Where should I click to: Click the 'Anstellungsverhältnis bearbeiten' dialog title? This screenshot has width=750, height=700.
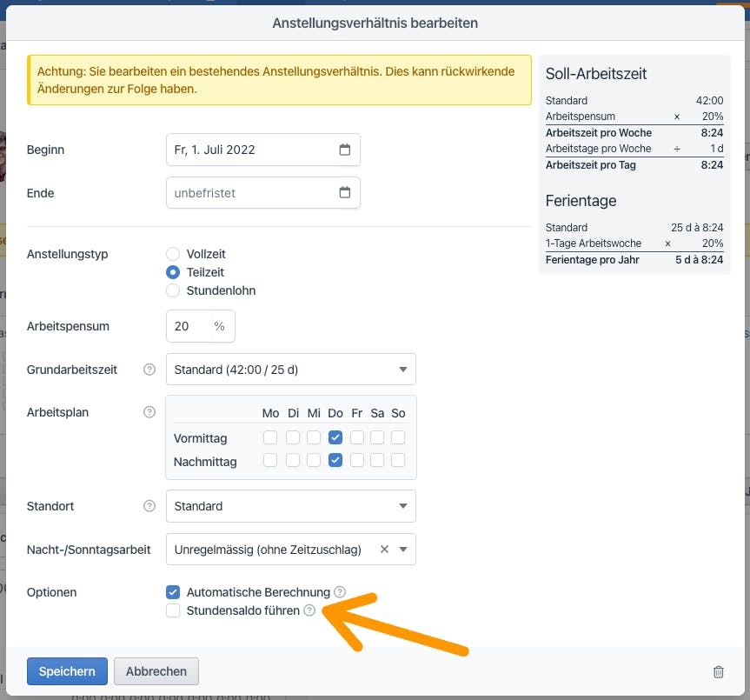tap(375, 23)
